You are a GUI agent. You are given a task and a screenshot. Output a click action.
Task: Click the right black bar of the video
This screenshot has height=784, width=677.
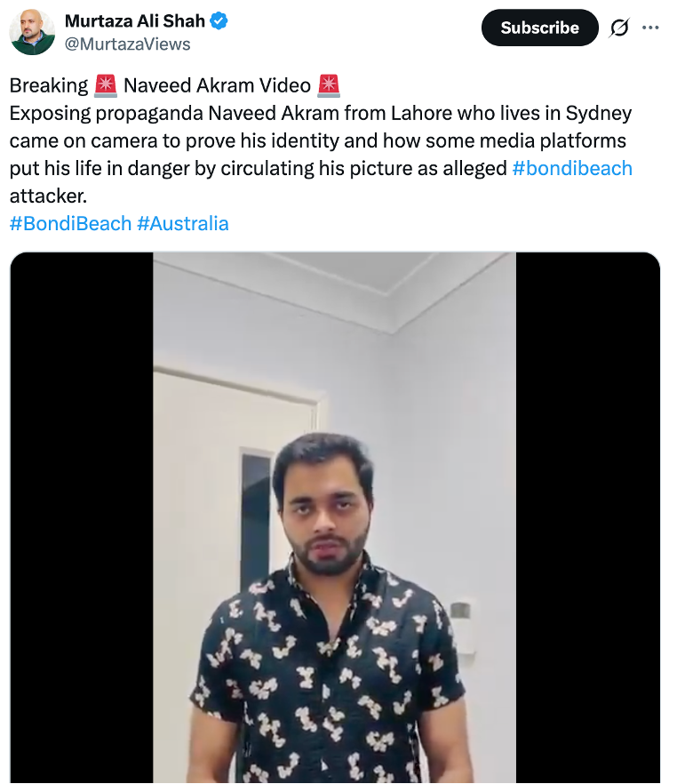(x=587, y=516)
